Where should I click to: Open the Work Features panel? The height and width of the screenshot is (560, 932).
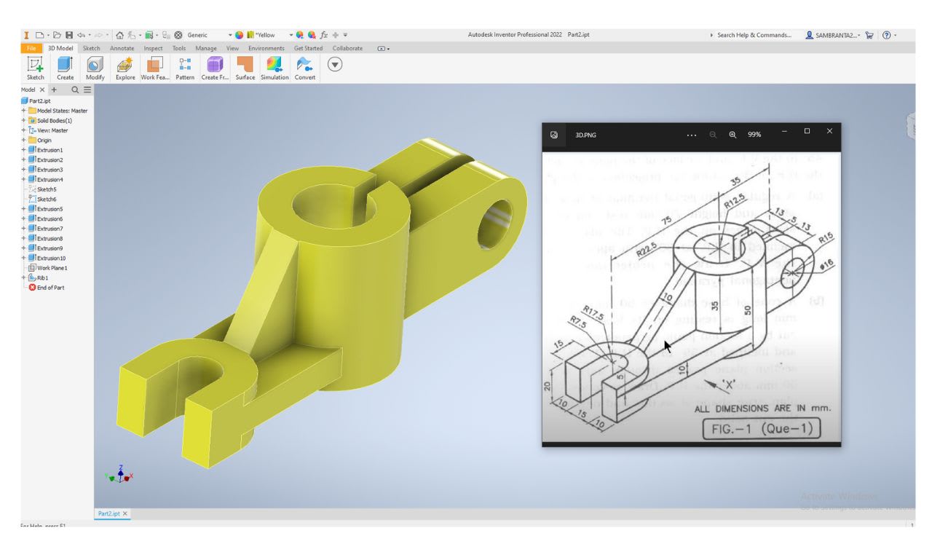pyautogui.click(x=154, y=68)
